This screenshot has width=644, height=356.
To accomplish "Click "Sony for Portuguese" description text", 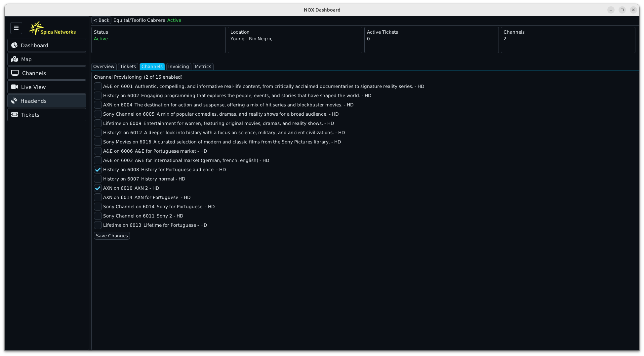I will click(180, 207).
